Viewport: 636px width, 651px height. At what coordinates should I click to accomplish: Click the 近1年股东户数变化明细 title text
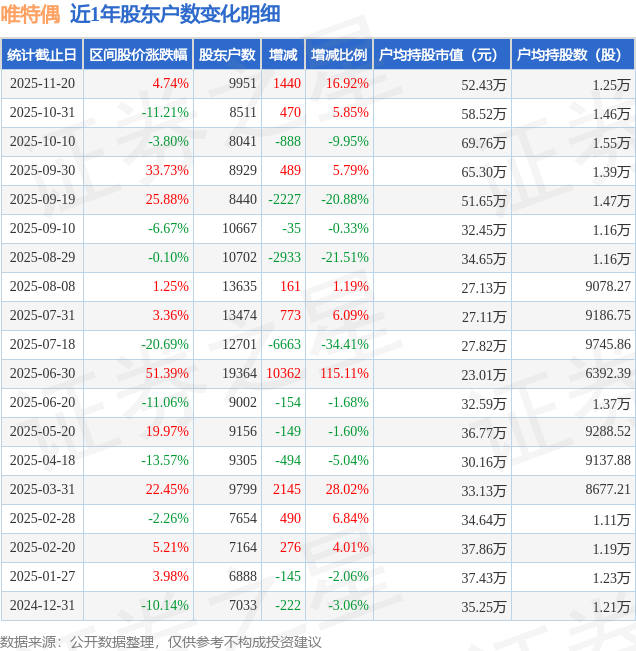pyautogui.click(x=175, y=14)
